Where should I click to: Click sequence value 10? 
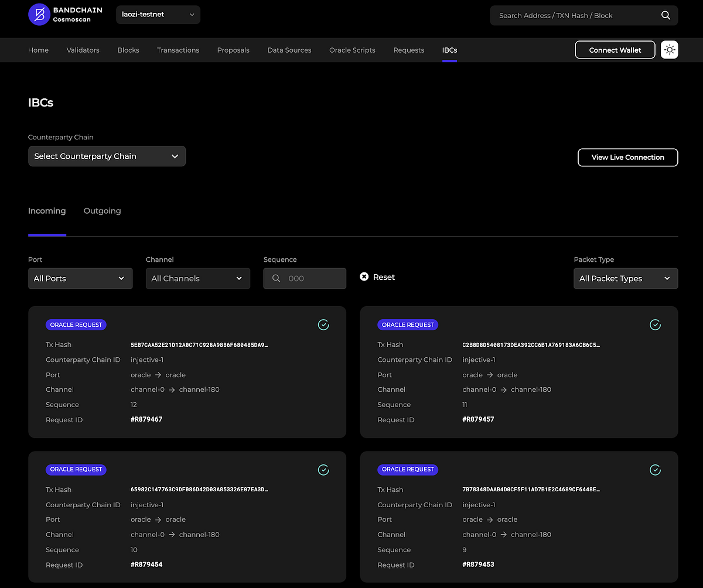click(134, 550)
